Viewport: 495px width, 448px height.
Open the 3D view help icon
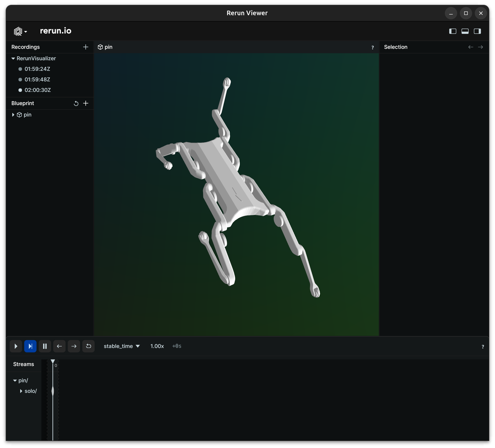[372, 47]
